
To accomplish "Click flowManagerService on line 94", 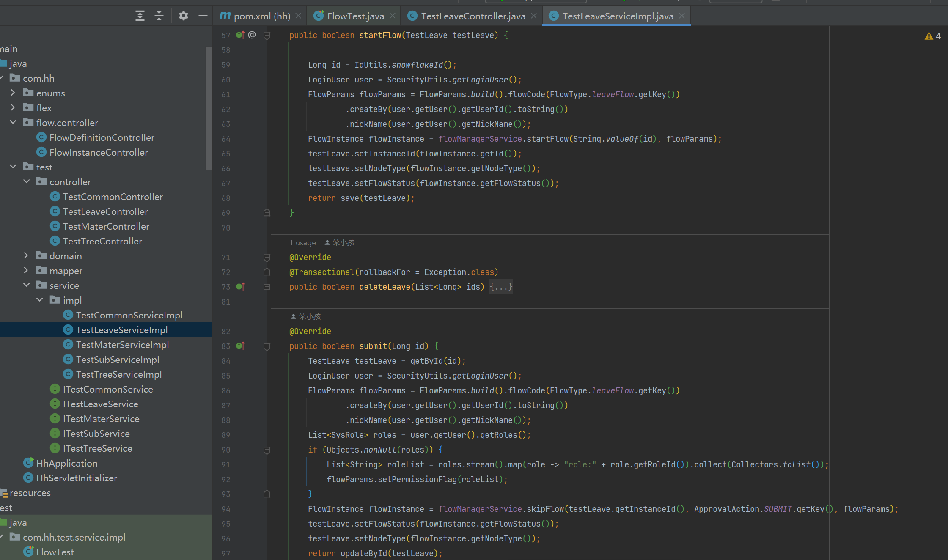I will pyautogui.click(x=480, y=509).
